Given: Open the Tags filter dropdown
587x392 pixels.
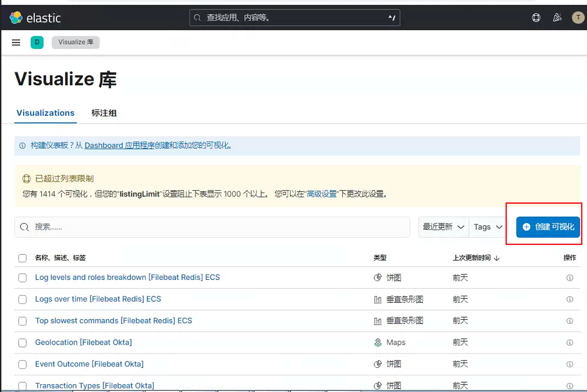Looking at the screenshot, I should (488, 227).
